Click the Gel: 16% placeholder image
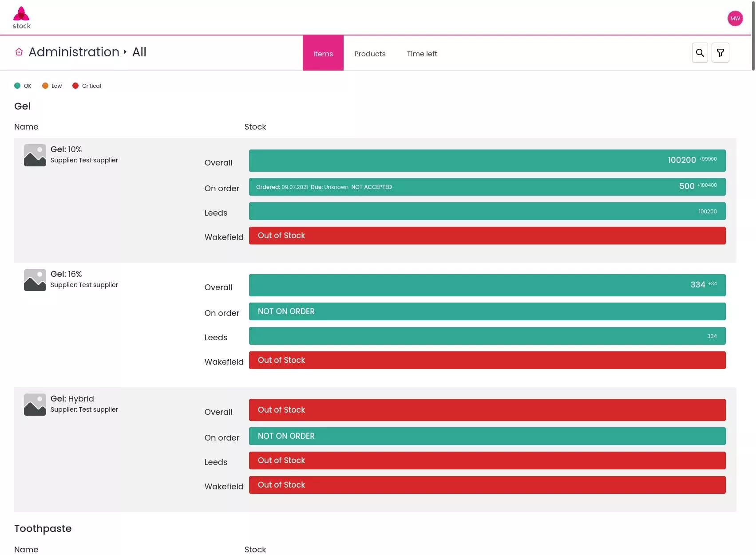756x555 pixels. pos(35,280)
